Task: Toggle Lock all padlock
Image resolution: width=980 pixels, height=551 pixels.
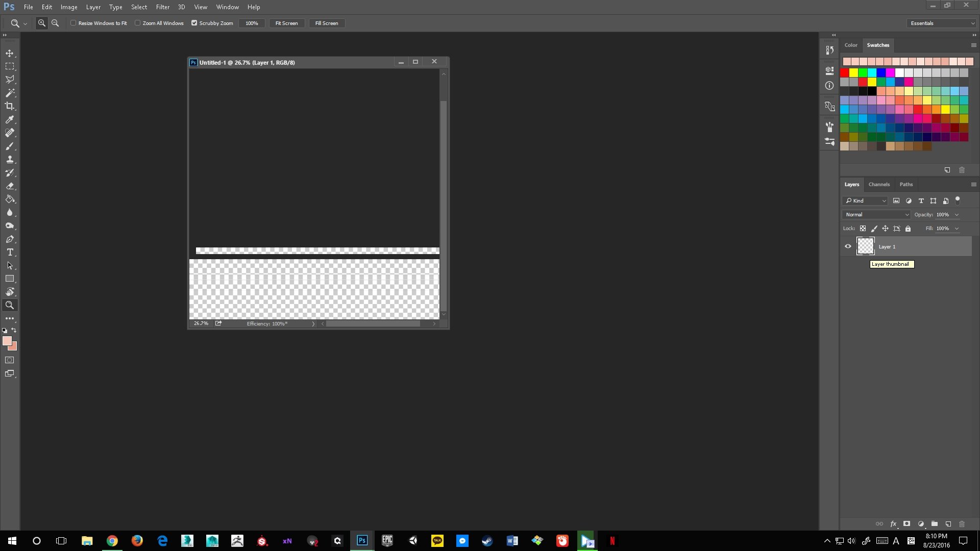Action: [908, 229]
